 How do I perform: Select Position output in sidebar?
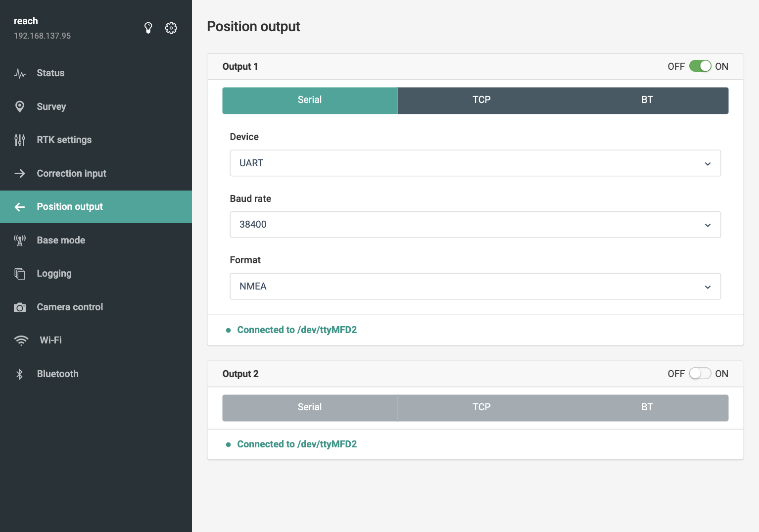pyautogui.click(x=96, y=207)
